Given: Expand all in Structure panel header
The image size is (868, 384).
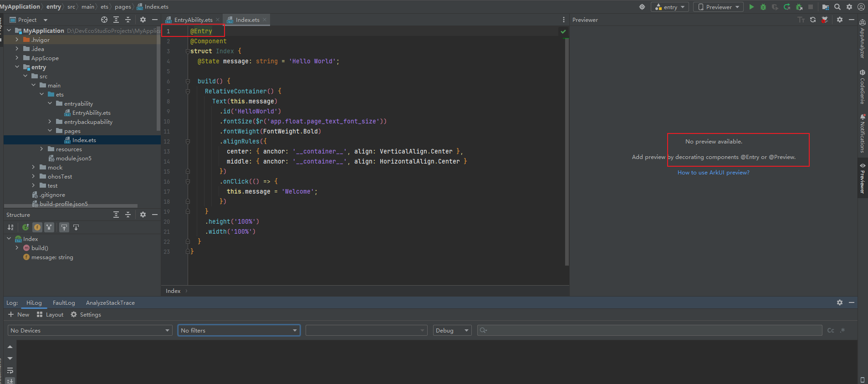Looking at the screenshot, I should [x=116, y=215].
